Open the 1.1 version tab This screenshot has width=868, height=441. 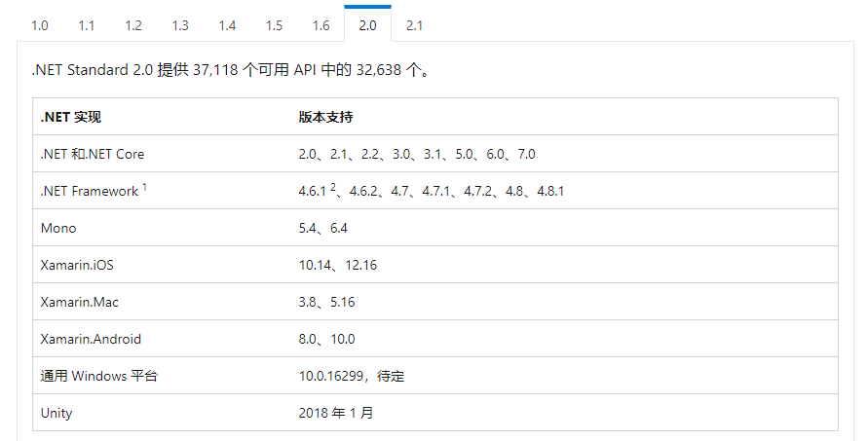click(87, 25)
